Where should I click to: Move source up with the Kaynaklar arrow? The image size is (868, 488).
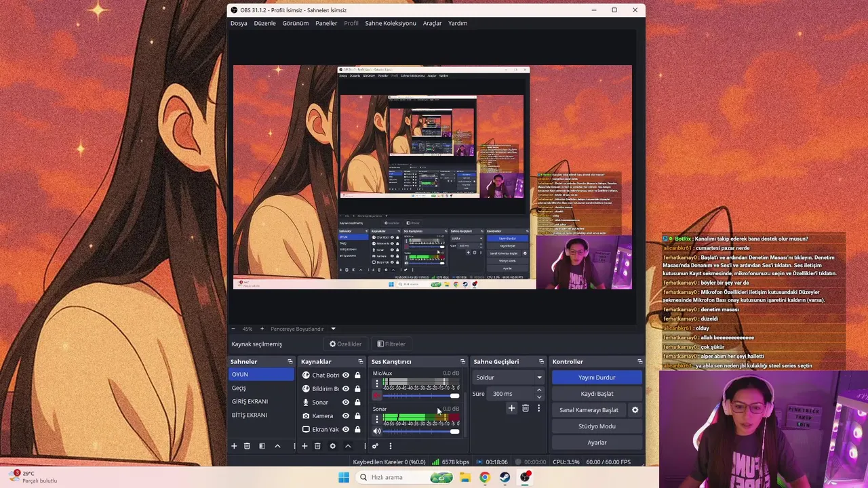[x=348, y=446]
